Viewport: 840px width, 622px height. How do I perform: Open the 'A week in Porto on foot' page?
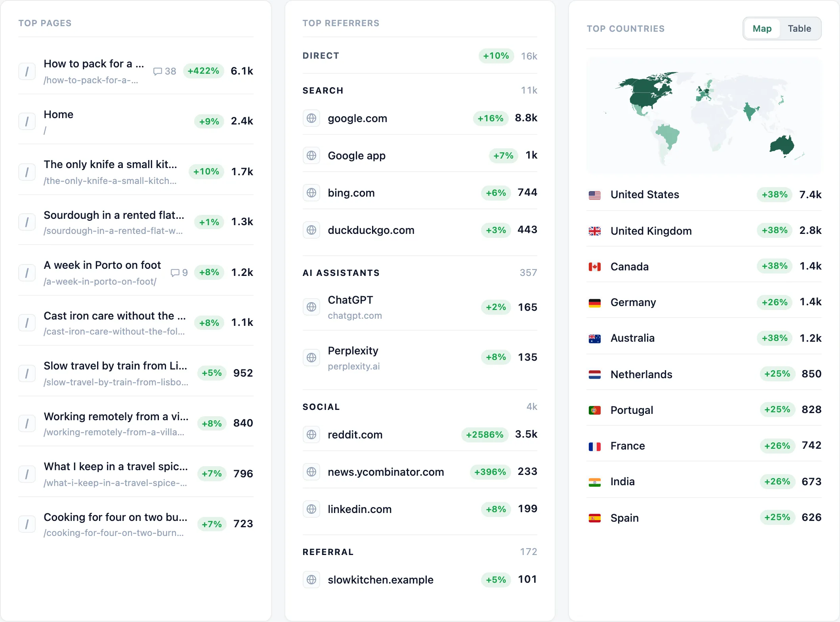pyautogui.click(x=102, y=265)
